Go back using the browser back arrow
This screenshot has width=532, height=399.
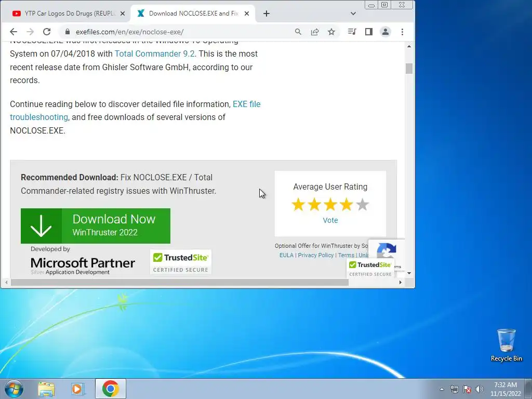(14, 32)
